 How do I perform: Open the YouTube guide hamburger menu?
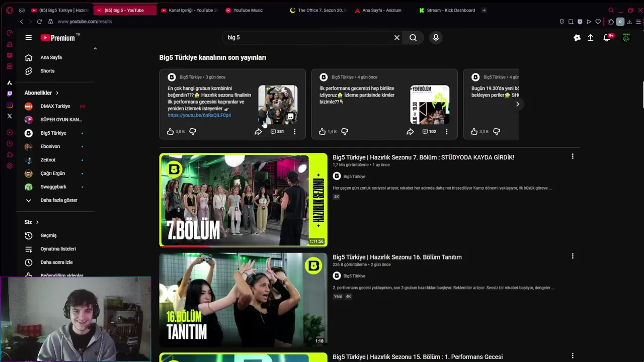(29, 38)
